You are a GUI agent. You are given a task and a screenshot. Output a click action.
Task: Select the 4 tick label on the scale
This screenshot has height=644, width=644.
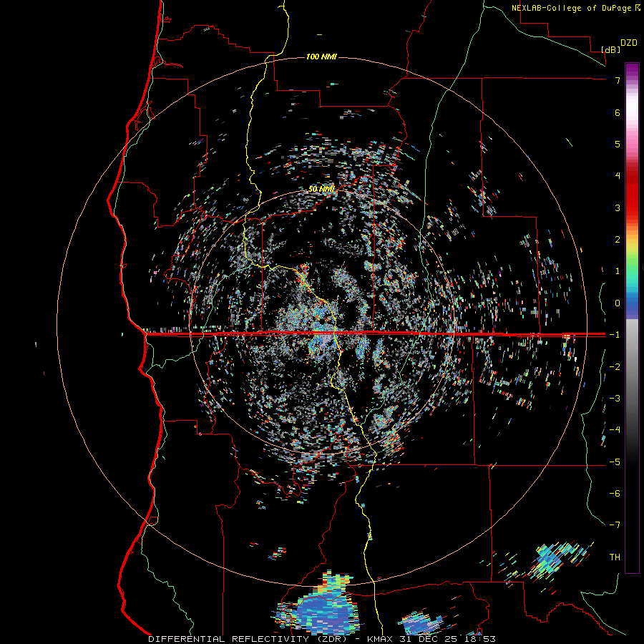618,176
